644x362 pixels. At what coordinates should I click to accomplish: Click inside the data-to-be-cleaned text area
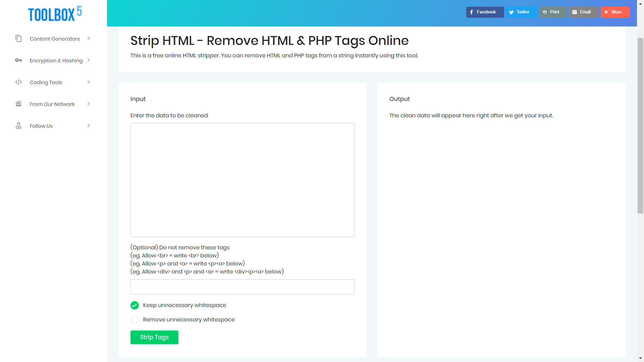tap(242, 180)
